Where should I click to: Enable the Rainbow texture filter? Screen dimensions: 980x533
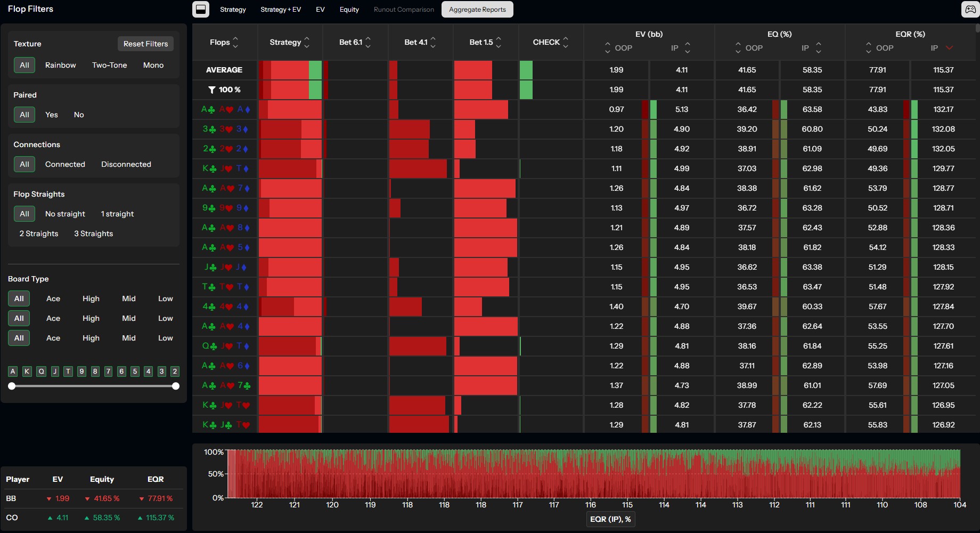point(60,65)
